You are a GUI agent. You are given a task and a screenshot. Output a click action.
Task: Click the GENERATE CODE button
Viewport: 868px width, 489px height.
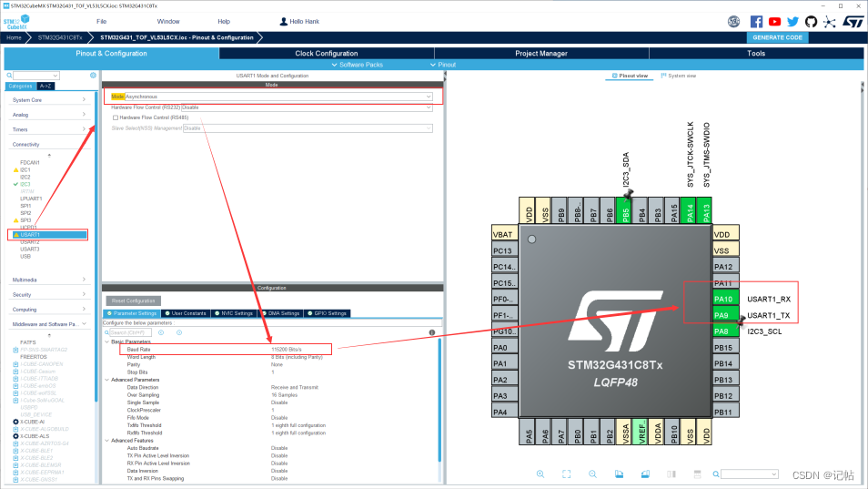point(777,37)
